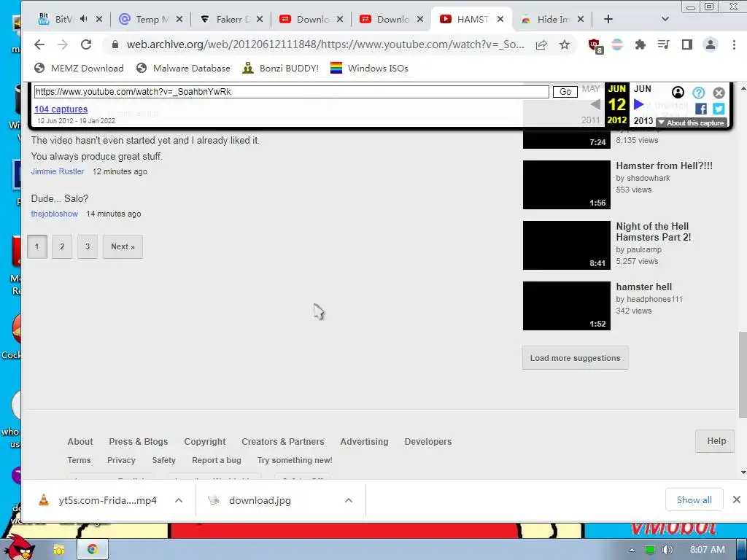
Task: Expand options for yt5s.com mp4 download
Action: [x=179, y=500]
